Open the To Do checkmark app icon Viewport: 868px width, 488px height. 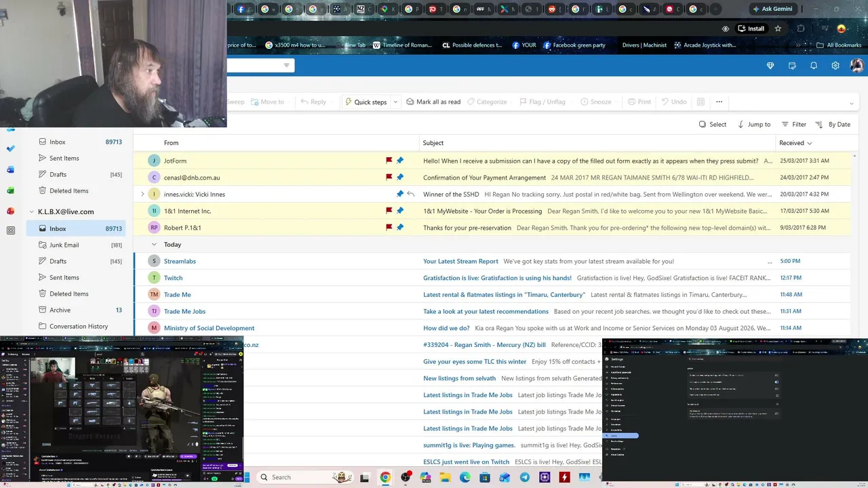click(x=11, y=148)
